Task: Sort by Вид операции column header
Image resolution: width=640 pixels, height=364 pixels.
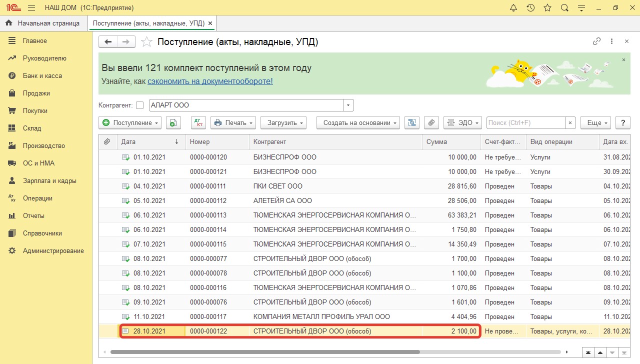Action: (562, 142)
